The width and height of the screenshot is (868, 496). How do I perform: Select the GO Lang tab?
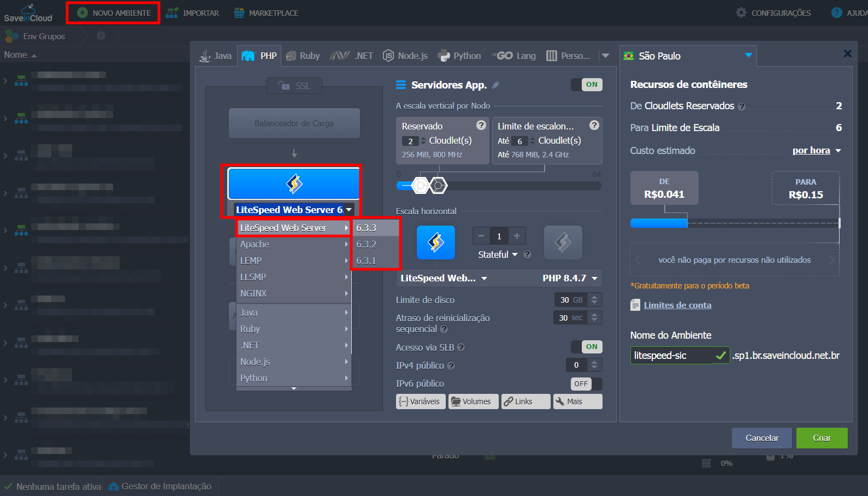click(x=513, y=56)
